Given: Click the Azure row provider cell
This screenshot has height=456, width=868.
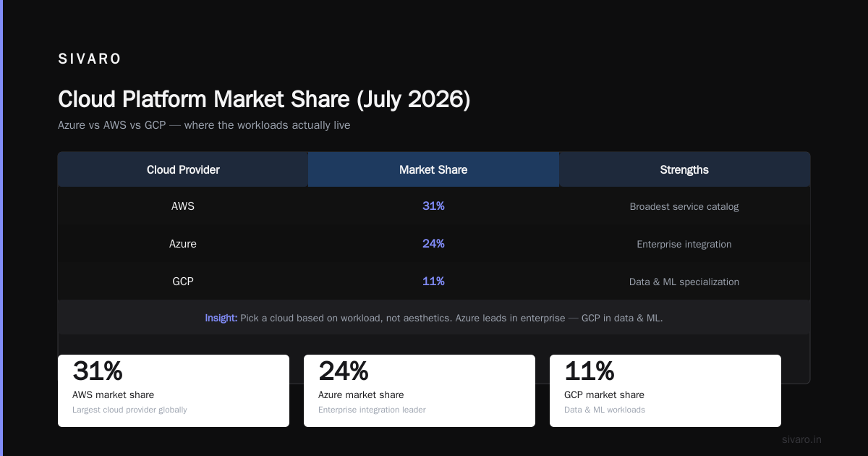Looking at the screenshot, I should click(x=183, y=244).
